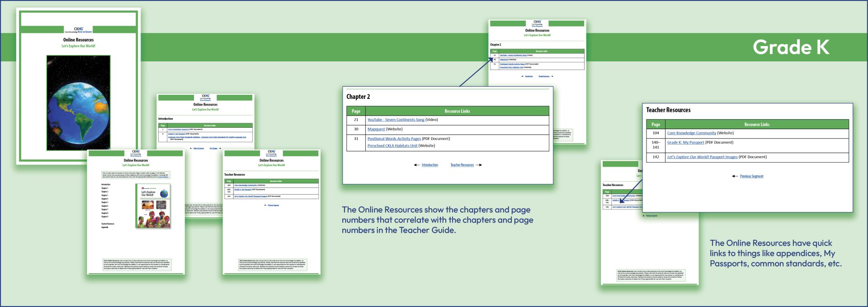868x307 pixels.
Task: Click the Let's Explore Our World book cover
Action: (x=155, y=205)
